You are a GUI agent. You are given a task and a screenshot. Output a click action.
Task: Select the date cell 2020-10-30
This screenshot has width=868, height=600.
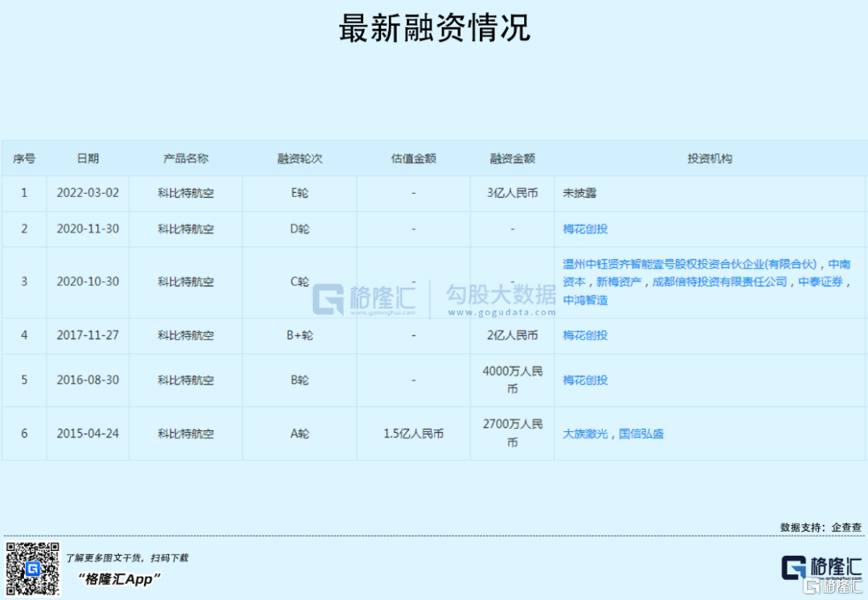click(x=88, y=282)
